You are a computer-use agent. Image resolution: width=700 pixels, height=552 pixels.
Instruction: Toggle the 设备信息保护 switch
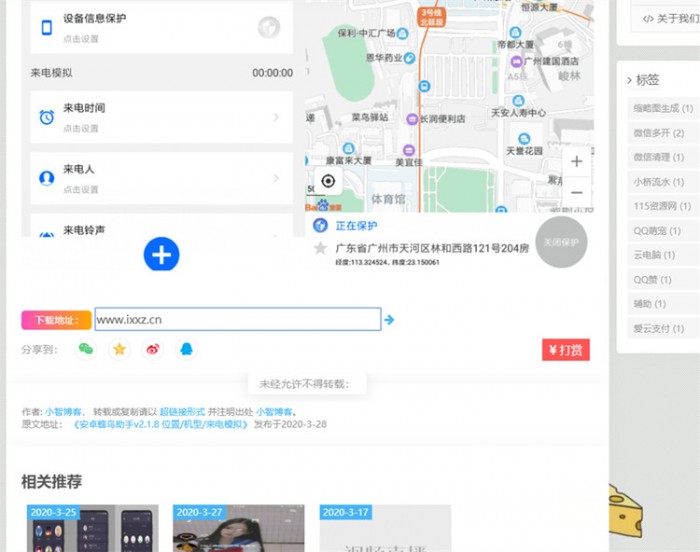[x=268, y=27]
